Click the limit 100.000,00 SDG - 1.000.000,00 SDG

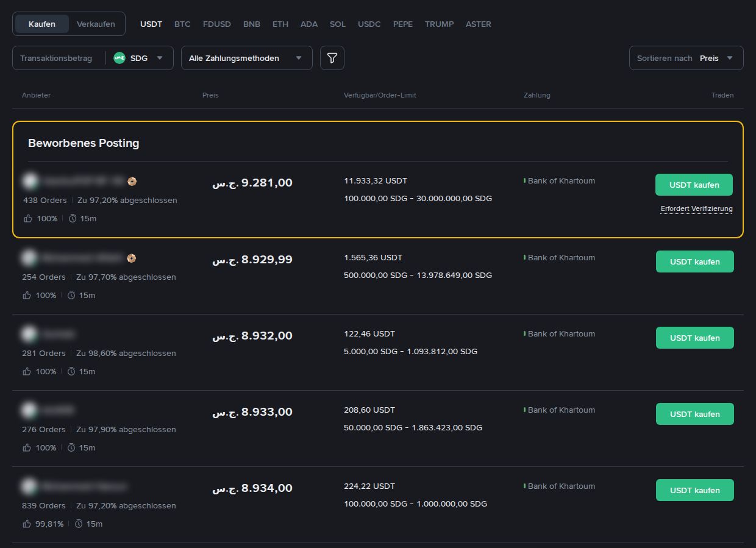[x=415, y=504]
